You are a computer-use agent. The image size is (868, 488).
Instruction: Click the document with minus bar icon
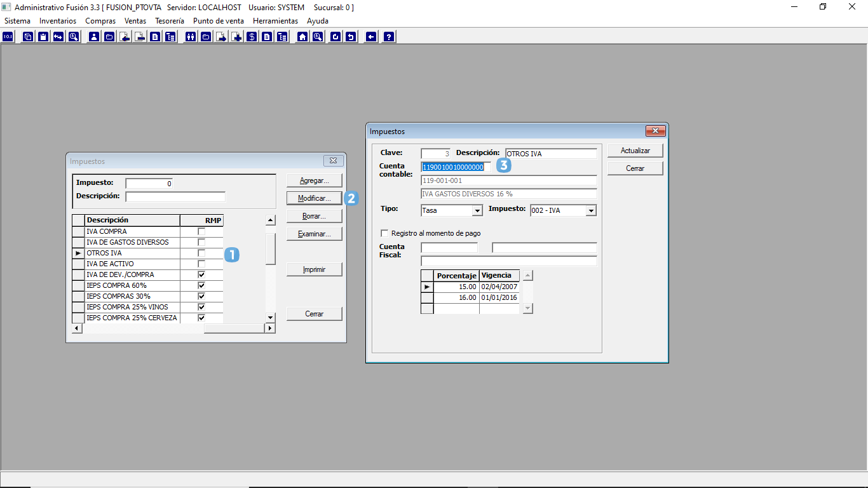coord(140,36)
